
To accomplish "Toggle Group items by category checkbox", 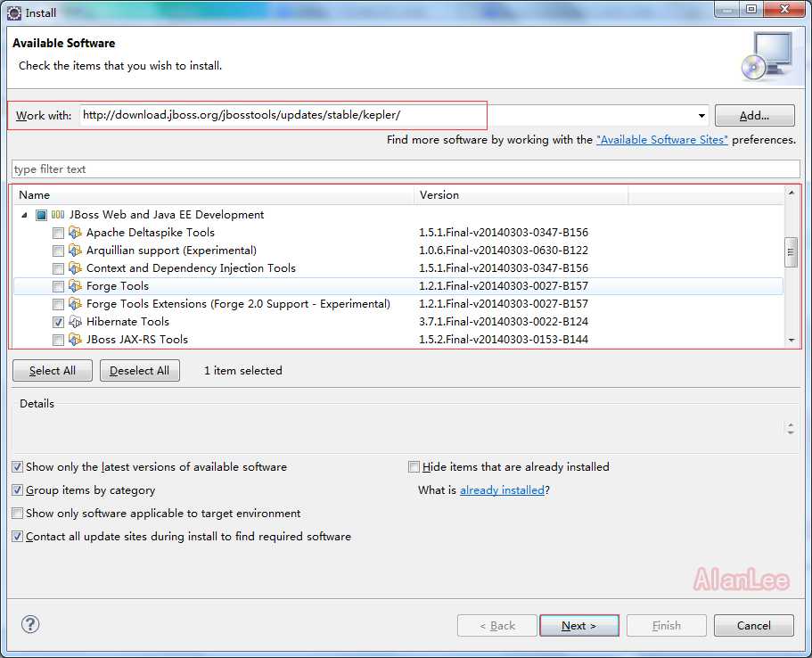I will [18, 490].
